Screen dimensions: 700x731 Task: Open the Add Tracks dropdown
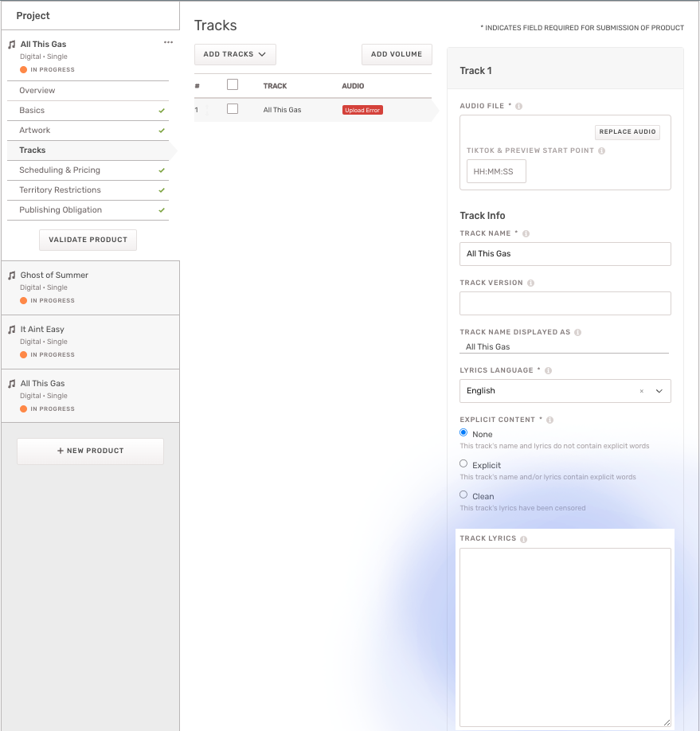(x=235, y=54)
